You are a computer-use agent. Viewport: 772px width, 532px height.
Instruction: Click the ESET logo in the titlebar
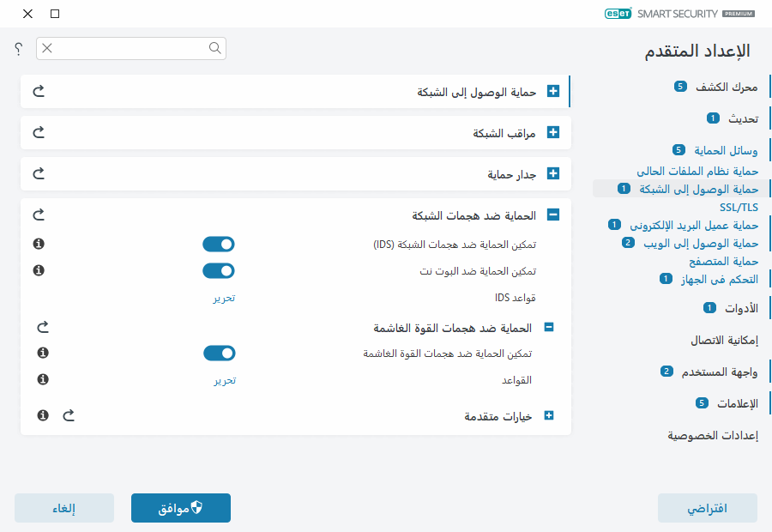coord(614,14)
